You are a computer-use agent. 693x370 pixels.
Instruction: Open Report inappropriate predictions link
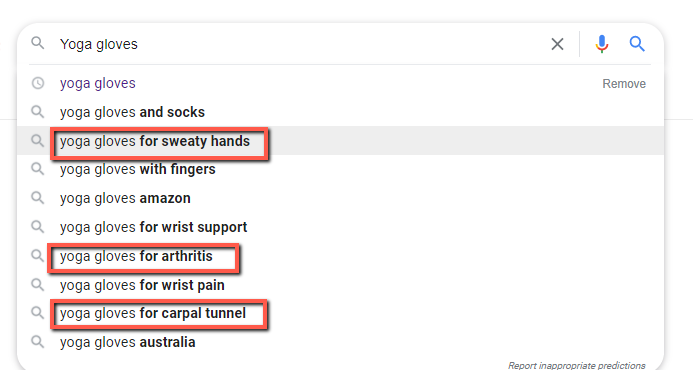point(576,365)
